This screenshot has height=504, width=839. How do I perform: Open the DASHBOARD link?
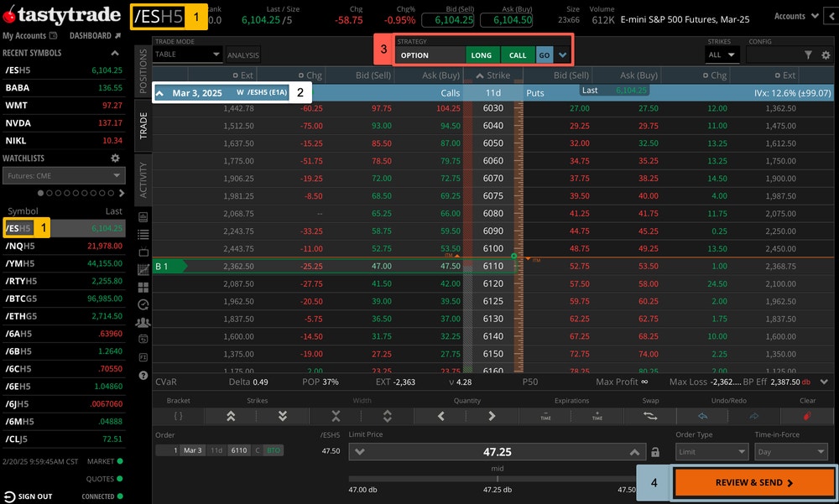[96, 35]
